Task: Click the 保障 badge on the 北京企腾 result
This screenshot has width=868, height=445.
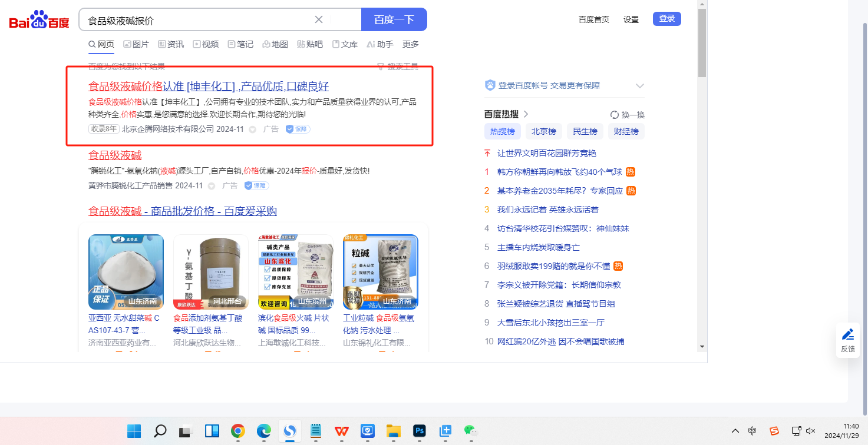Action: [x=298, y=129]
